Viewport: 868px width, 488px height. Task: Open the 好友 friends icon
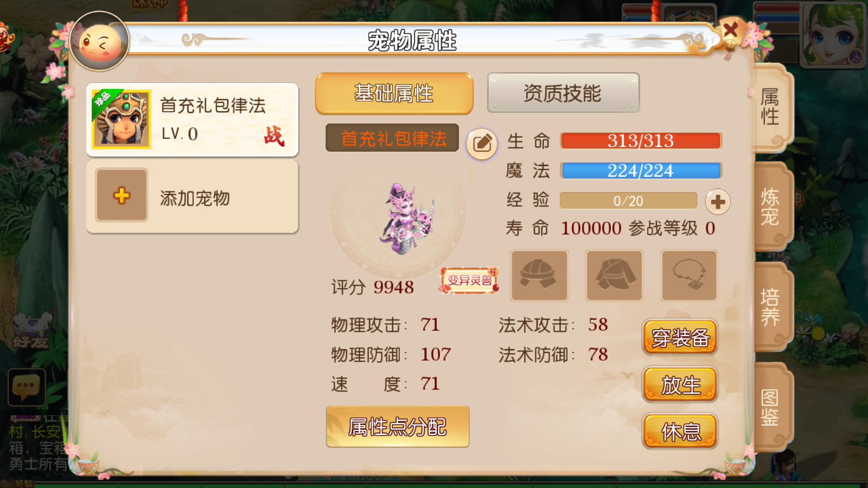[x=31, y=331]
